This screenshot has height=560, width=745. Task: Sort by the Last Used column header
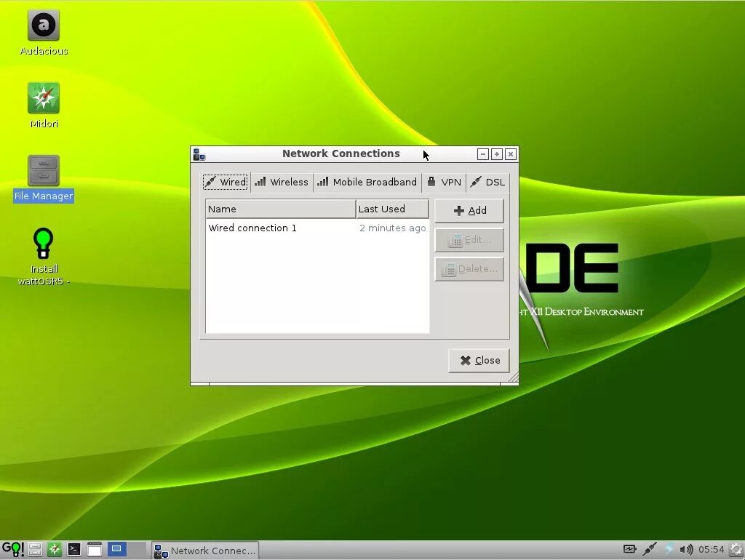click(x=392, y=209)
